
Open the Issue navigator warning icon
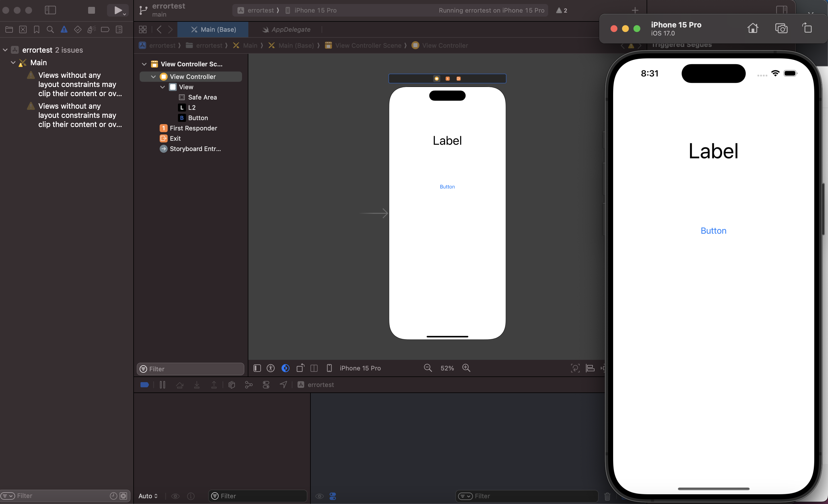[64, 29]
